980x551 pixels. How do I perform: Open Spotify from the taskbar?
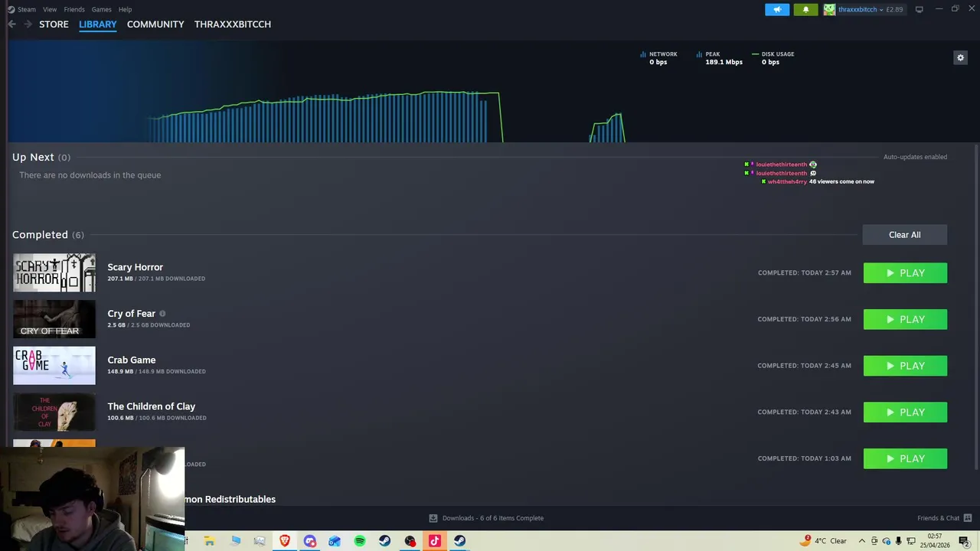(x=359, y=541)
